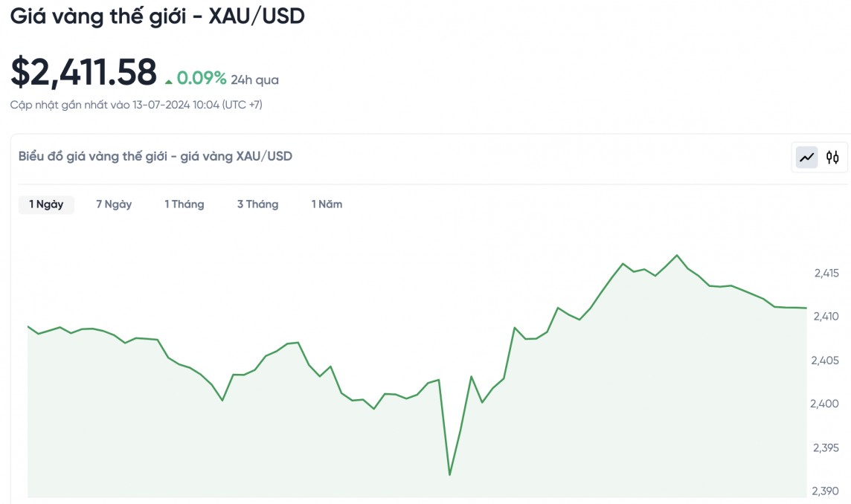Select the 1 Ngày time range
This screenshot has width=851, height=504.
coord(46,204)
